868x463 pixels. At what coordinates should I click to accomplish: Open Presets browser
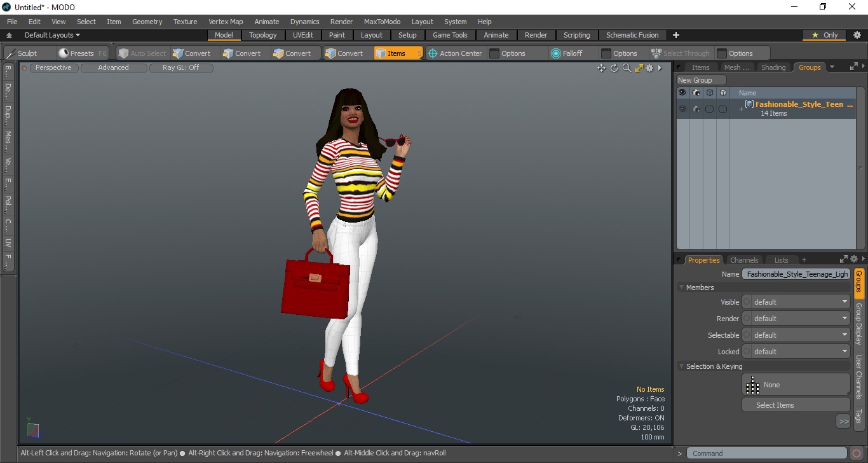click(x=82, y=53)
